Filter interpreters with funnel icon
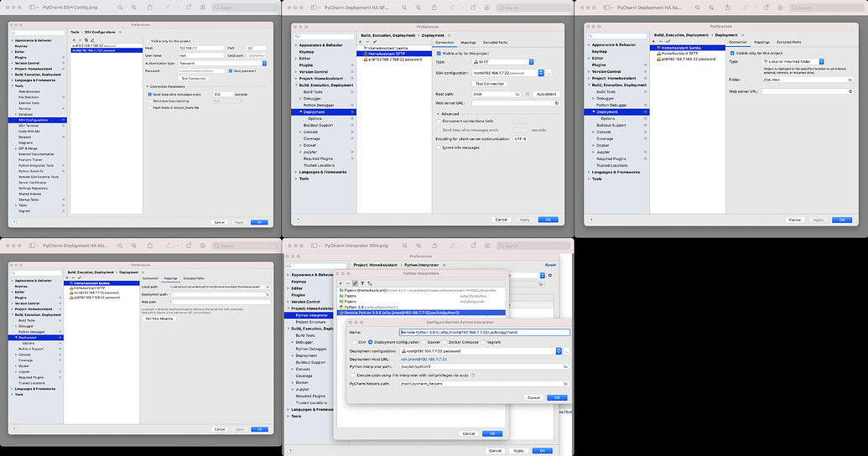This screenshot has height=456, width=868. [362, 283]
